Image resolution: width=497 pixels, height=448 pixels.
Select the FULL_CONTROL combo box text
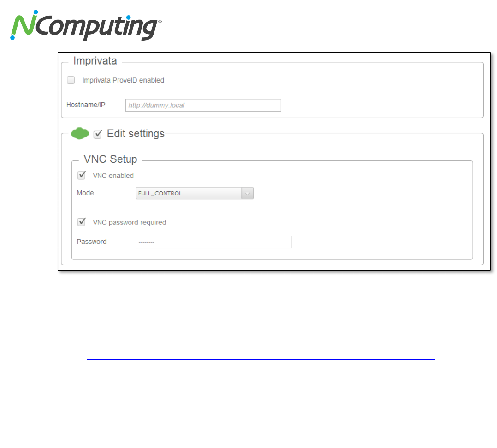coord(160,193)
